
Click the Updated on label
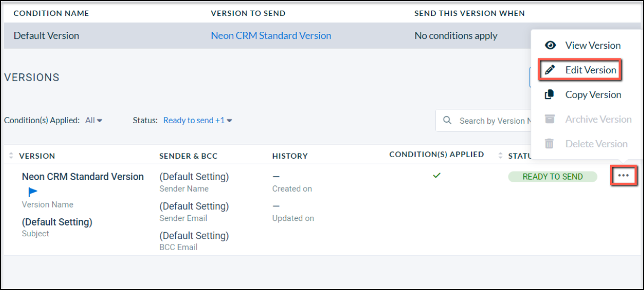(x=293, y=218)
